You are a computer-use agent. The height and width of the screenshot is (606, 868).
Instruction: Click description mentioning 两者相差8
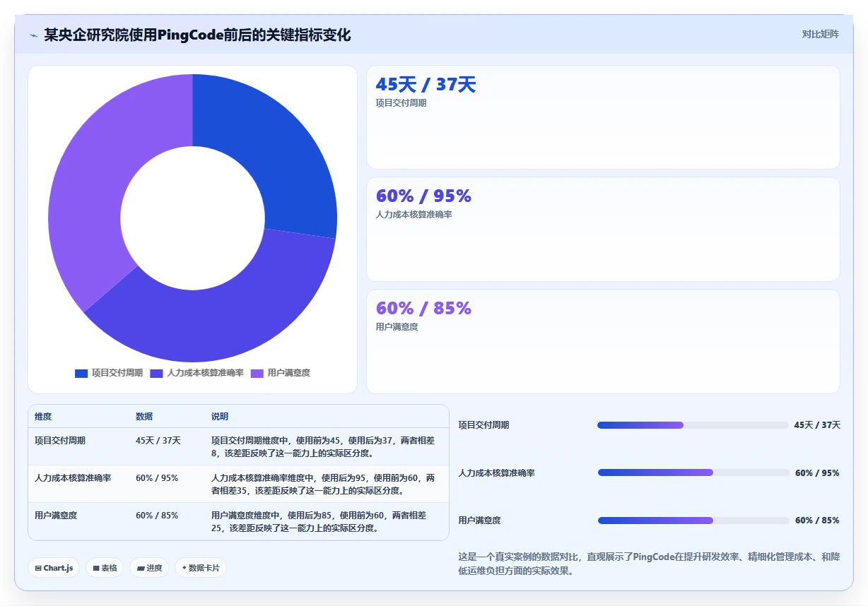click(323, 446)
